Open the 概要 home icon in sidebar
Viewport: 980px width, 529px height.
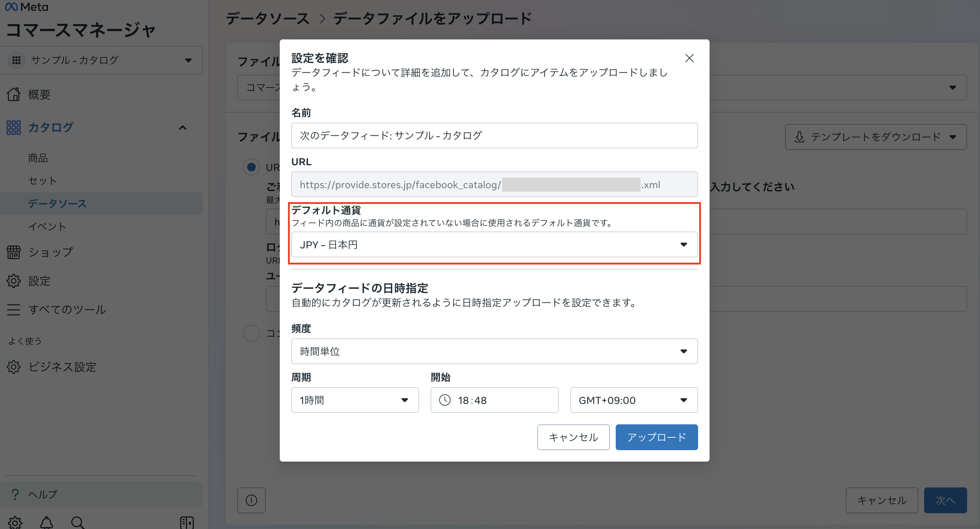click(x=14, y=94)
